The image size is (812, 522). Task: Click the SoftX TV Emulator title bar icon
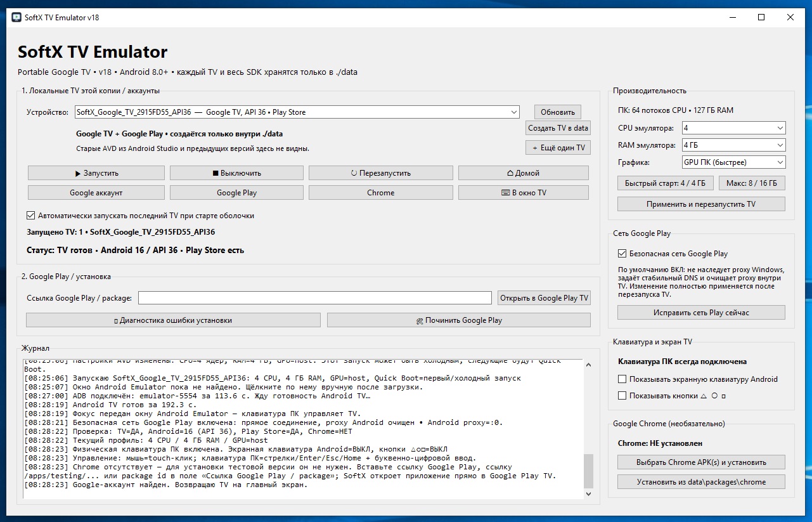point(17,17)
